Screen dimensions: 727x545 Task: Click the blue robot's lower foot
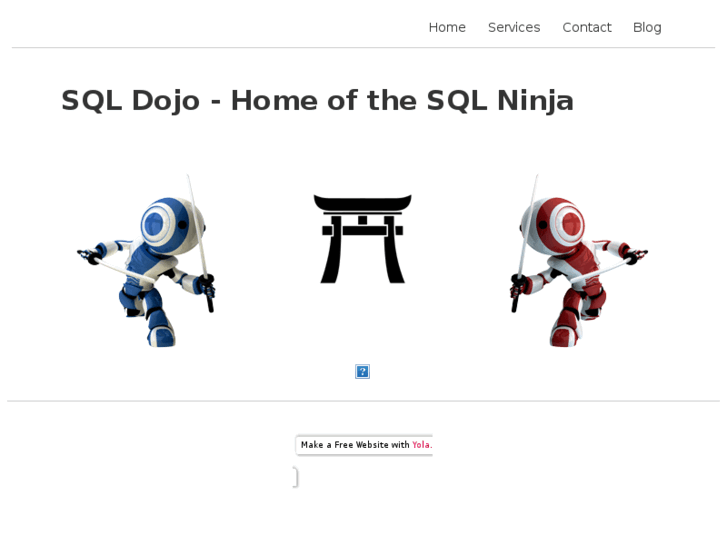point(161,335)
